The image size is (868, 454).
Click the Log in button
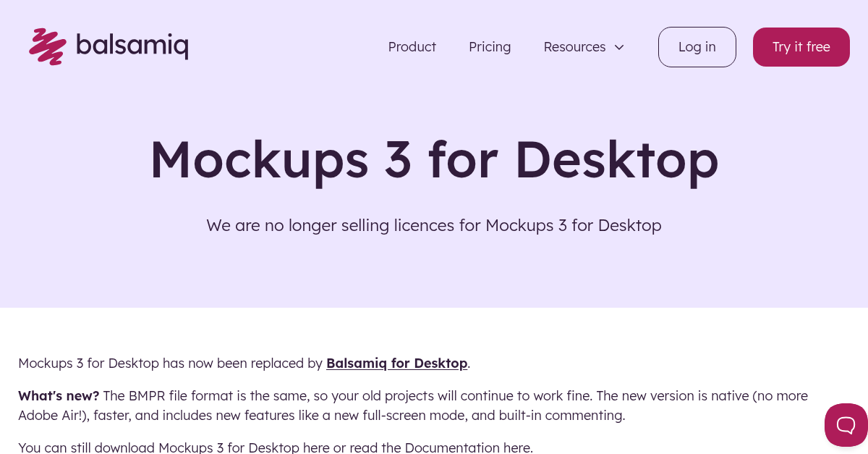coord(697,46)
